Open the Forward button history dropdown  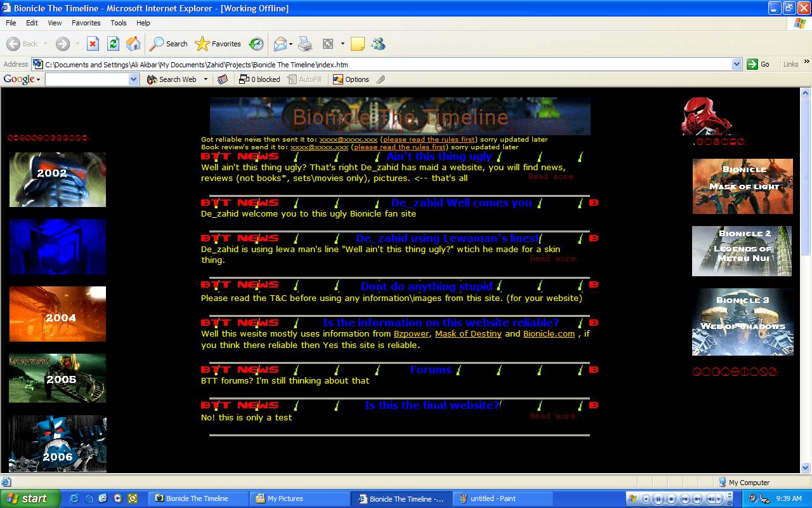(x=77, y=44)
